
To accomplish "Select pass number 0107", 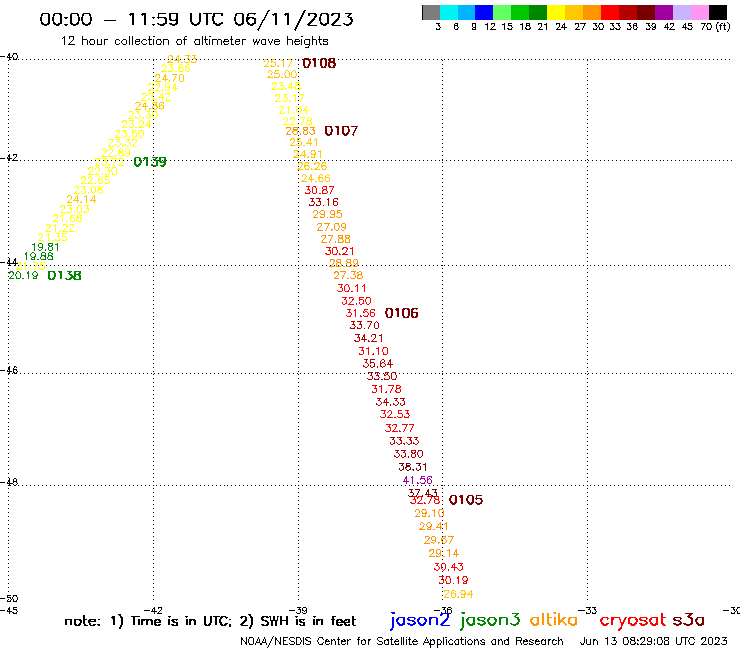I will [341, 131].
